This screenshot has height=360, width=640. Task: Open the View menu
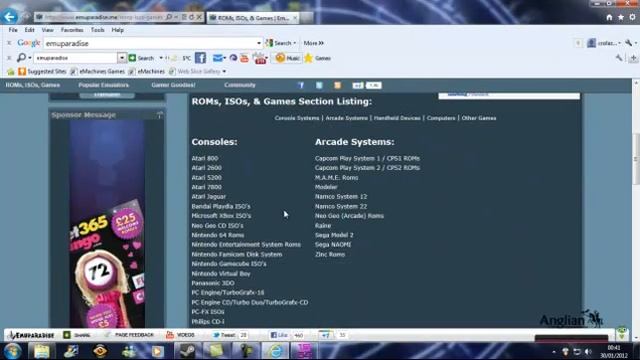pos(47,30)
